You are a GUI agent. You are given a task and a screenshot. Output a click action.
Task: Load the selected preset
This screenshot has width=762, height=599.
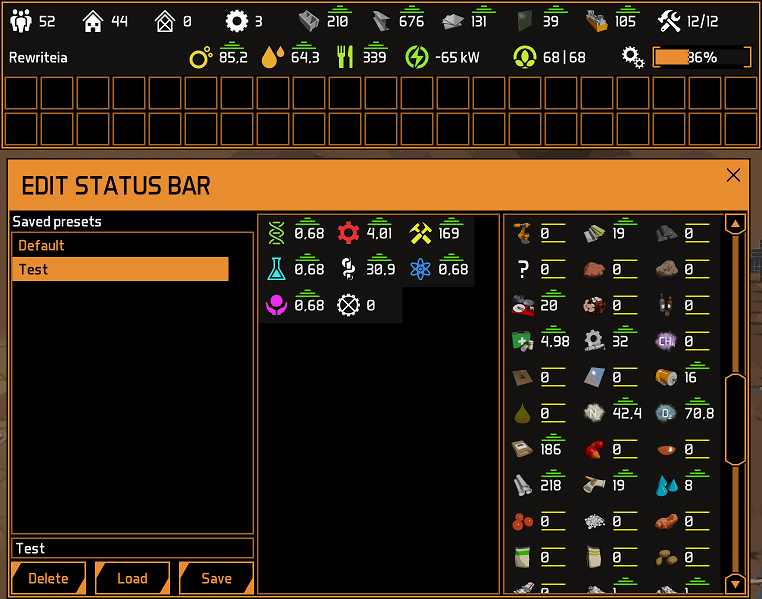(132, 578)
